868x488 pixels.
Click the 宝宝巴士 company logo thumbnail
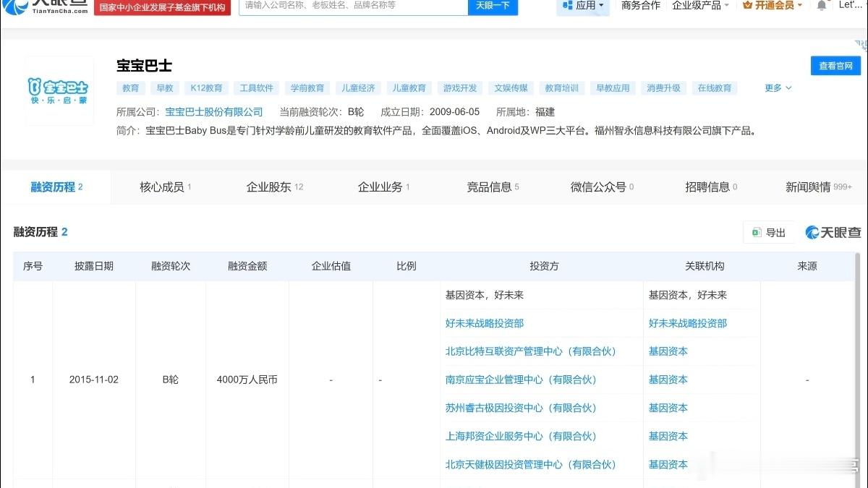point(59,90)
